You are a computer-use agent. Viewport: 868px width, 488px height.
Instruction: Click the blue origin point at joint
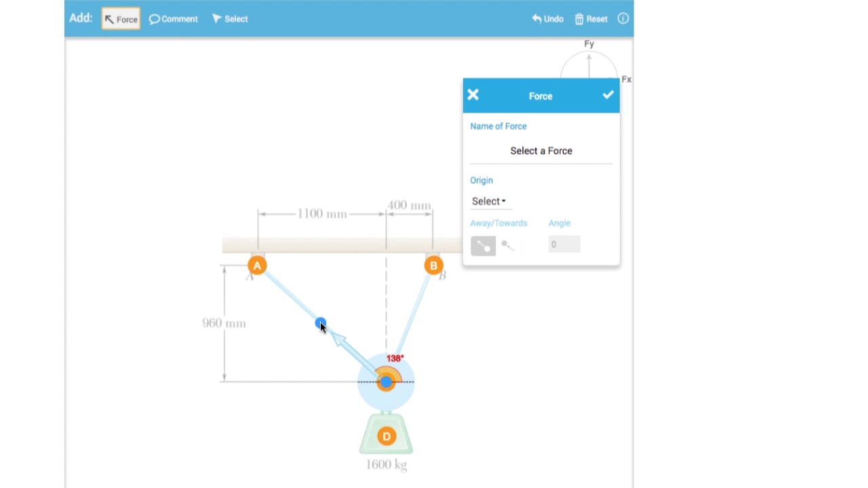[x=386, y=382]
